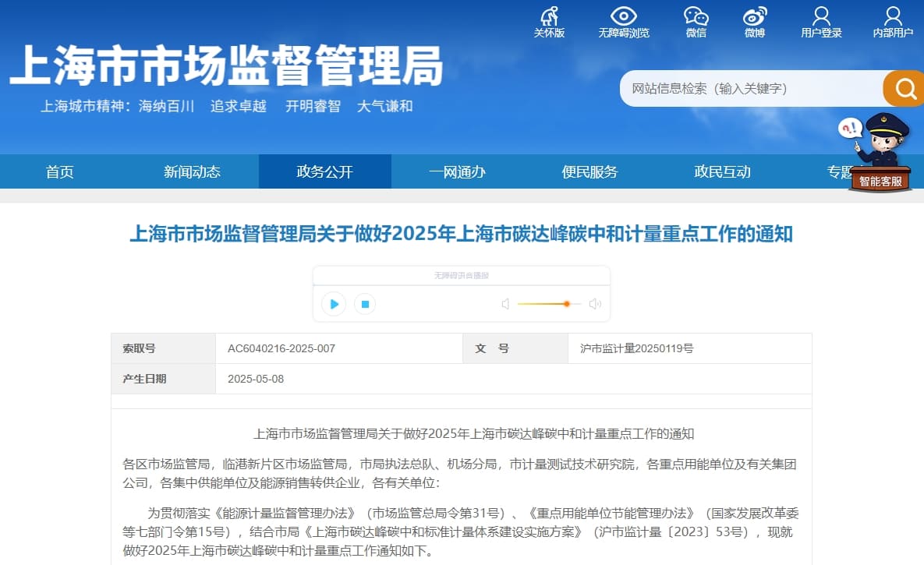Open the 一网通办 menu item
Screen dimensions: 924x565
coord(457,172)
